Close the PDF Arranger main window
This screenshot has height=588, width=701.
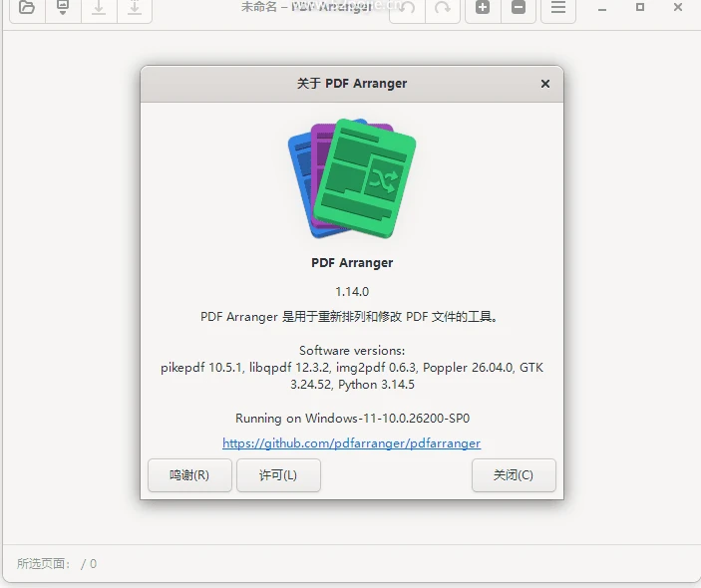tap(678, 7)
